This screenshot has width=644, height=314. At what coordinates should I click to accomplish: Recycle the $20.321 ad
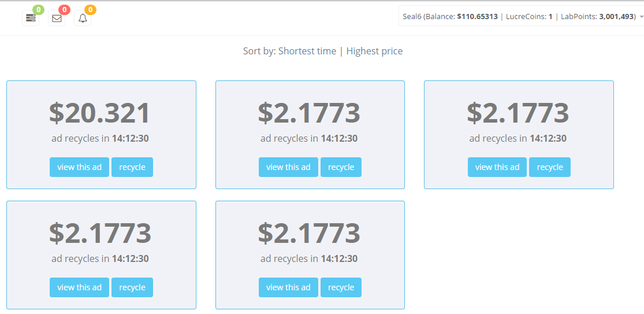(132, 167)
